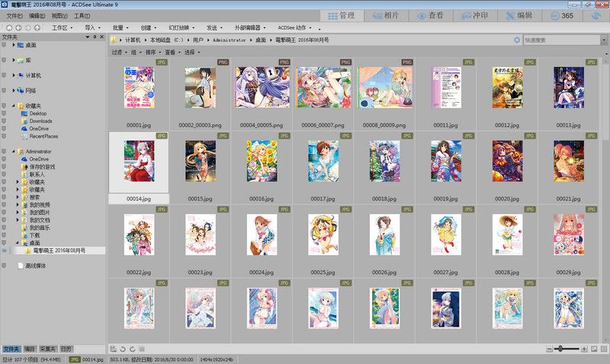Select the RecentPlaces tree item
Image resolution: width=610 pixels, height=364 pixels.
(43, 136)
